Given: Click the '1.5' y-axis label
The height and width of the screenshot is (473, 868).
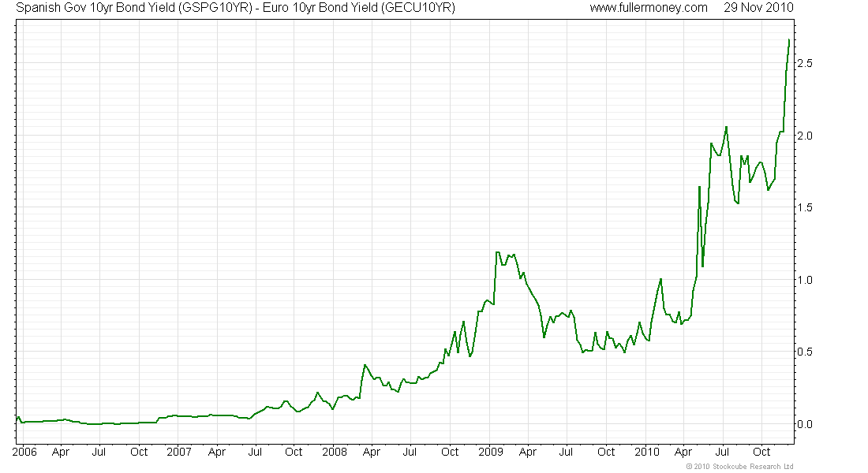Looking at the screenshot, I should point(805,207).
